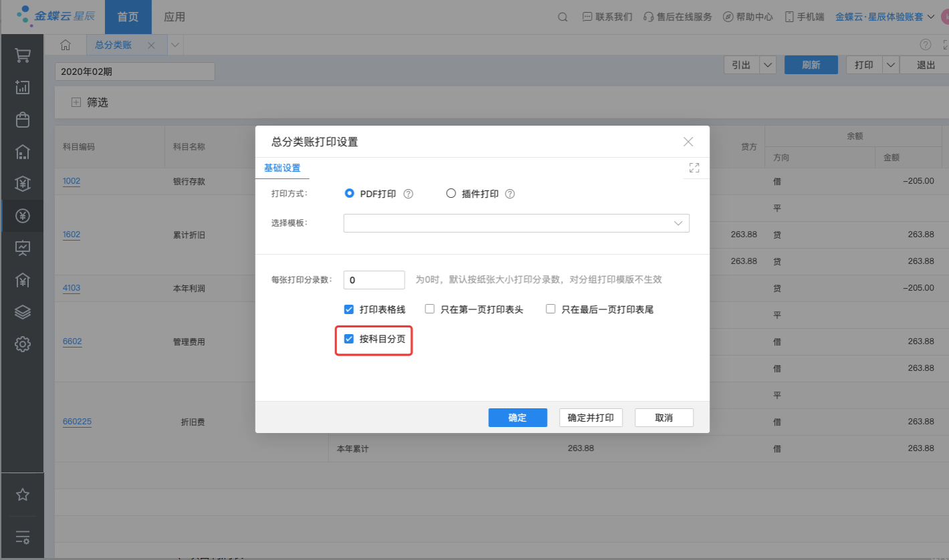Open the shopping bag sidebar icon
Screen dimensions: 949x560
click(x=22, y=119)
